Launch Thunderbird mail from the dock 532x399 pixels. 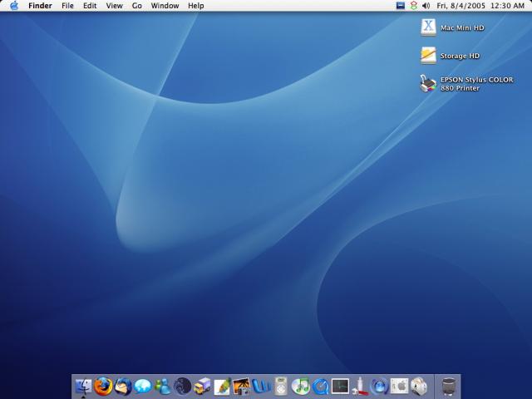(x=123, y=386)
